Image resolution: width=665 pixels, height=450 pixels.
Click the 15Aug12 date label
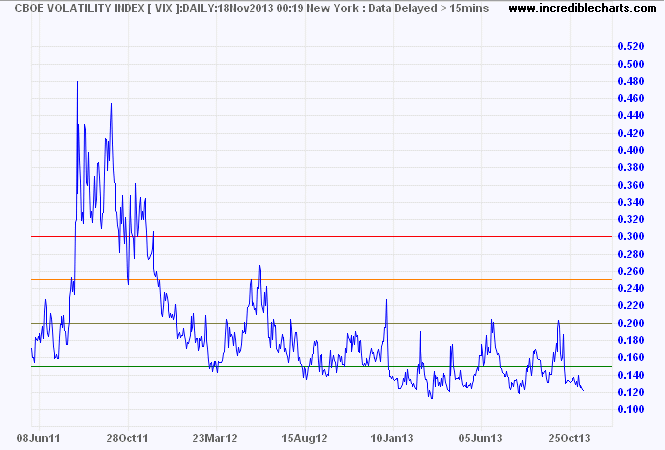pyautogui.click(x=305, y=438)
